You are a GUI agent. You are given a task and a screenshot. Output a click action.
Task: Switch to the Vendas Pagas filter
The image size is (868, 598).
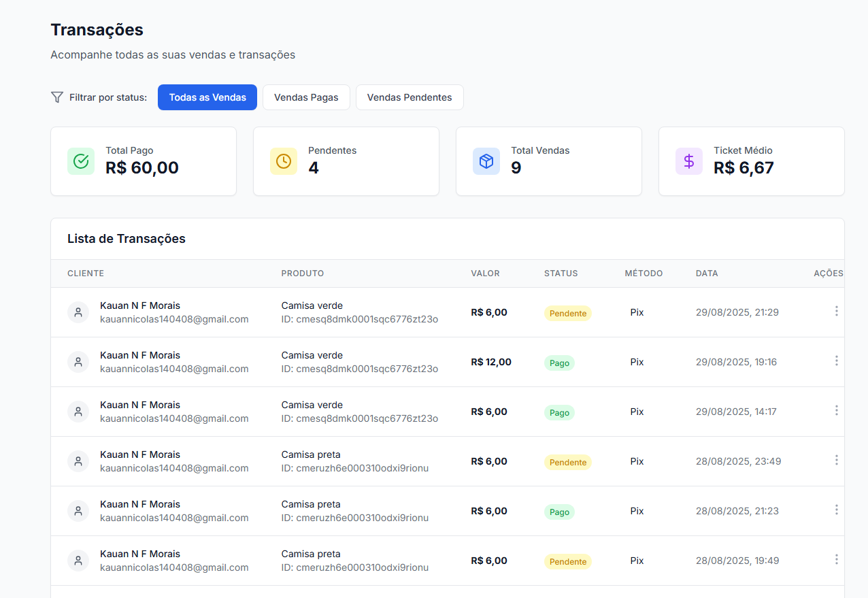coord(306,97)
